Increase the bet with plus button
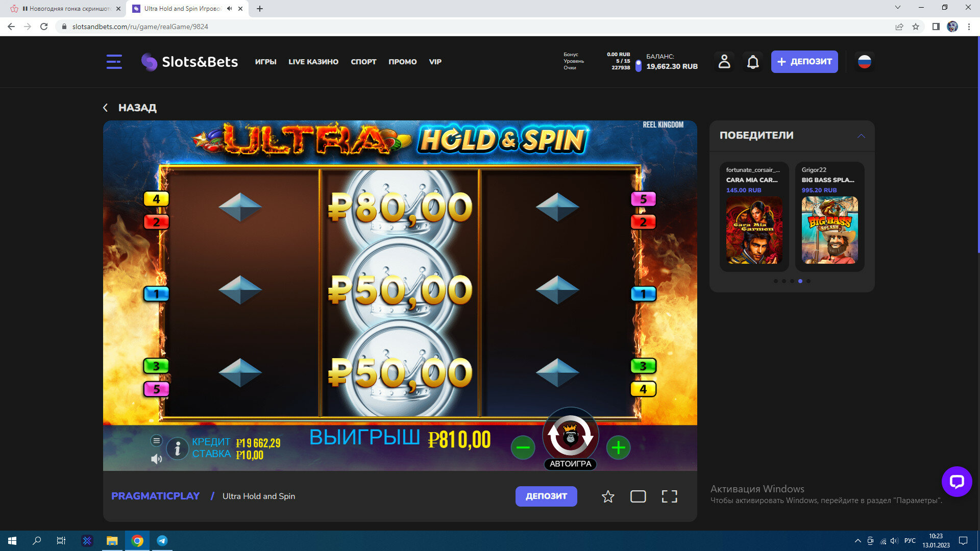 (618, 448)
